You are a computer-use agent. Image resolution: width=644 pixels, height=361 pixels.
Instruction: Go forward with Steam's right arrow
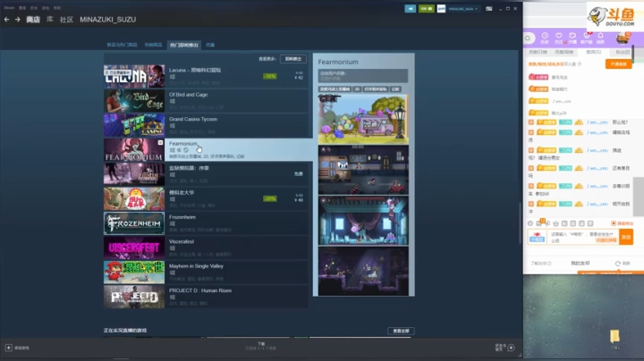tap(17, 20)
